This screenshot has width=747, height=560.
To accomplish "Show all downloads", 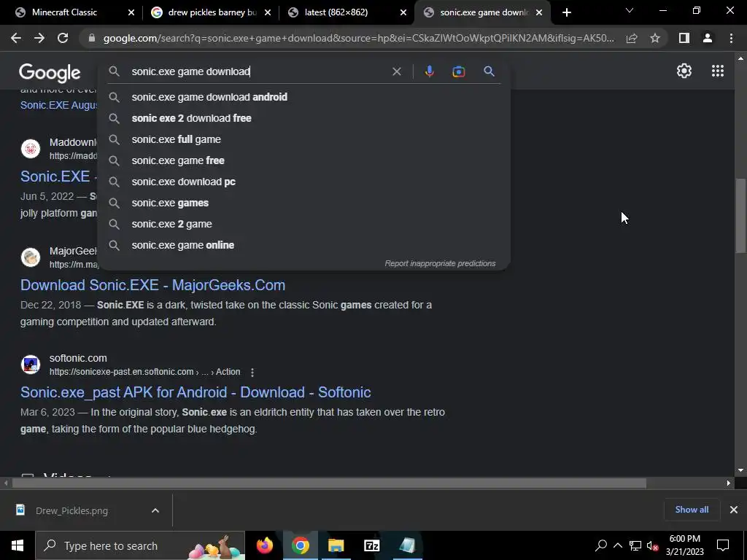I will coord(692,510).
